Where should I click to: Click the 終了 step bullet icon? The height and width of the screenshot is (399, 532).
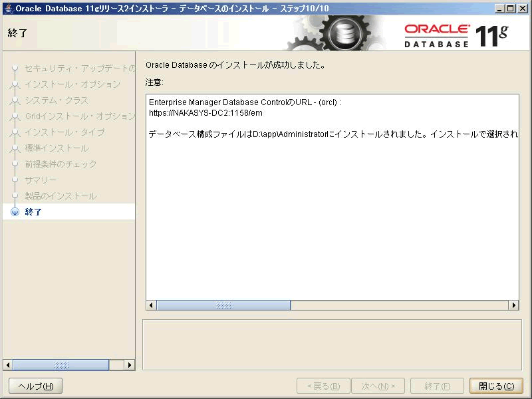15,212
